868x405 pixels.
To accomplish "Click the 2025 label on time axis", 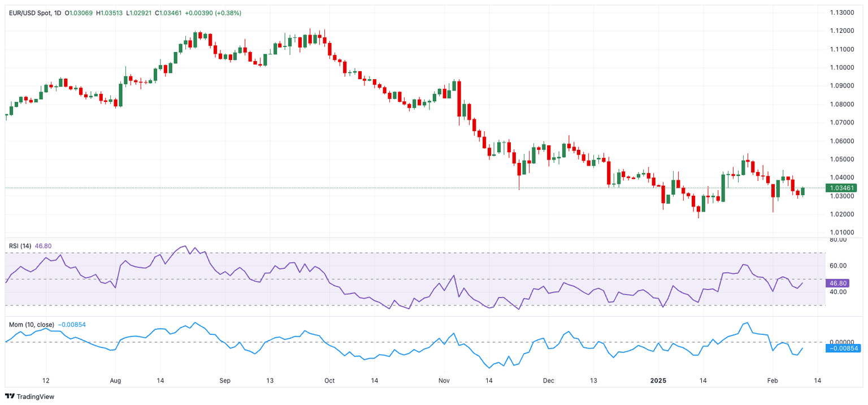I will [x=658, y=381].
